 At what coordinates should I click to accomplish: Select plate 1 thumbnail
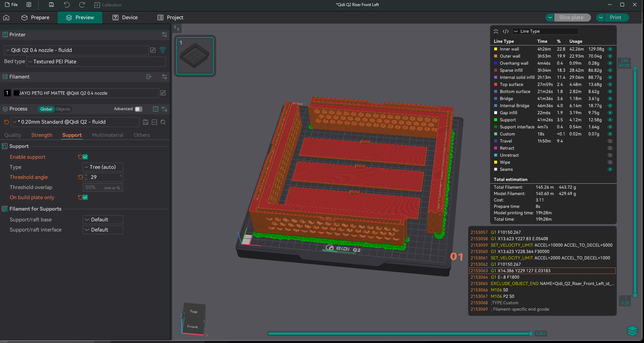[x=195, y=56]
